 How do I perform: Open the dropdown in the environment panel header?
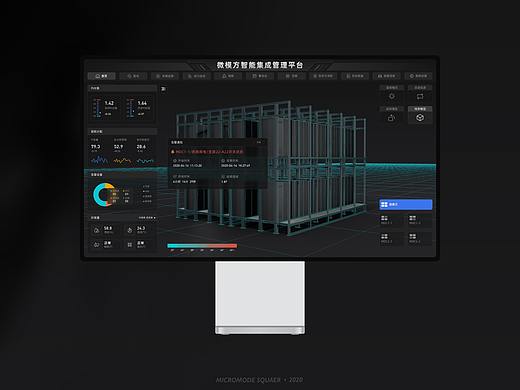tap(147, 218)
